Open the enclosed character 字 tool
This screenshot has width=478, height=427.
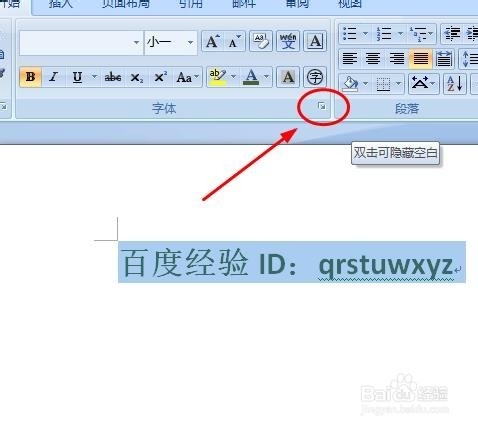point(315,77)
